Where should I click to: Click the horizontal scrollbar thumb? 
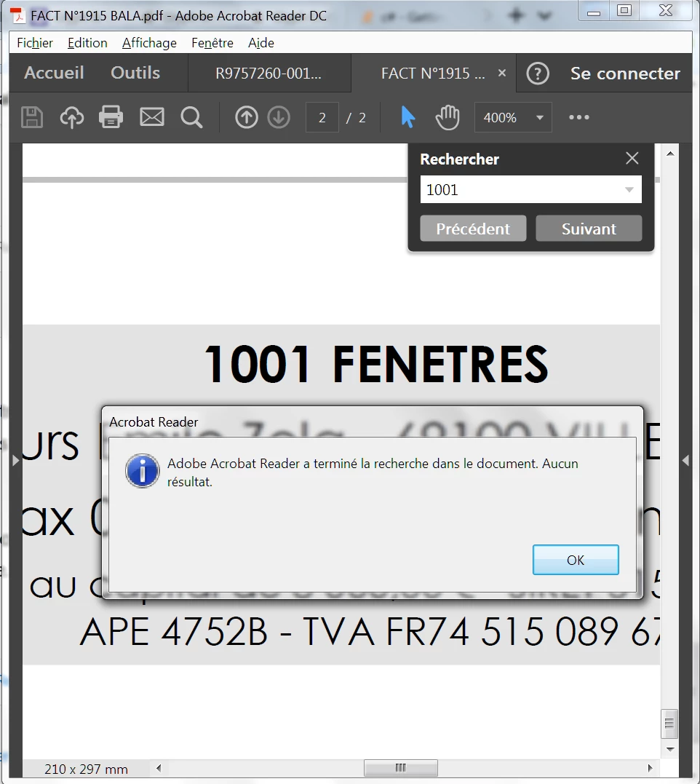(x=401, y=767)
